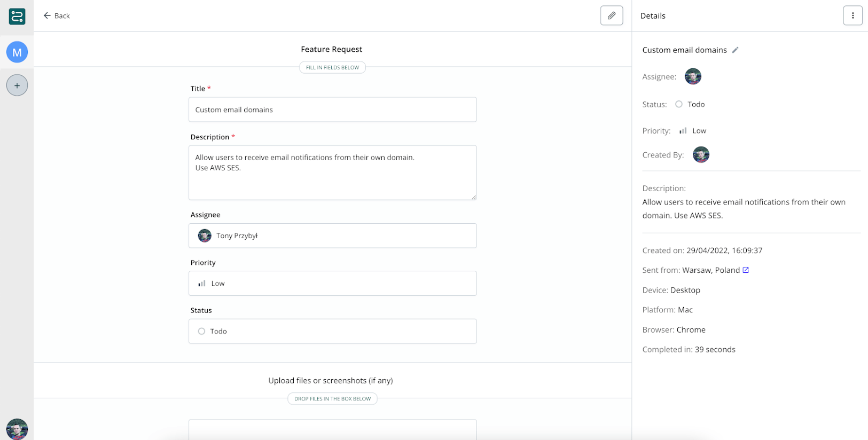This screenshot has height=440, width=868.
Task: Click the app logo in the sidebar
Action: 17,17
